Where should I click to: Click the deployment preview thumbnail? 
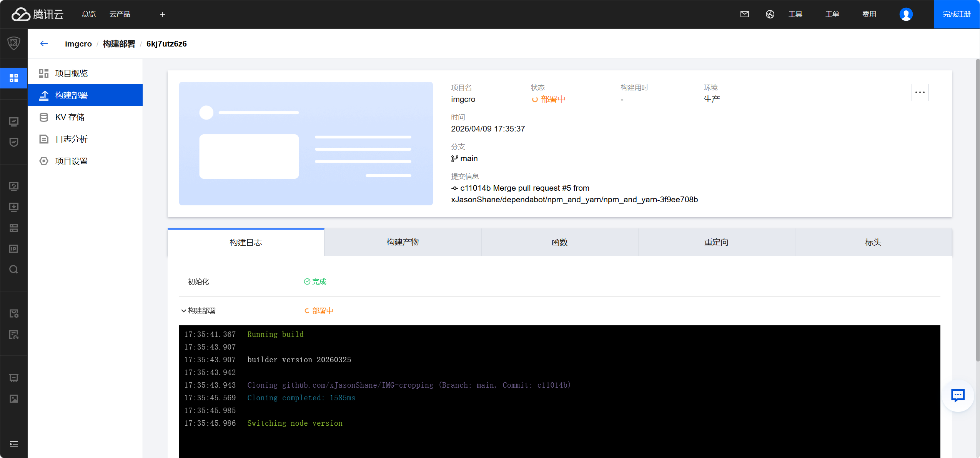(x=306, y=143)
